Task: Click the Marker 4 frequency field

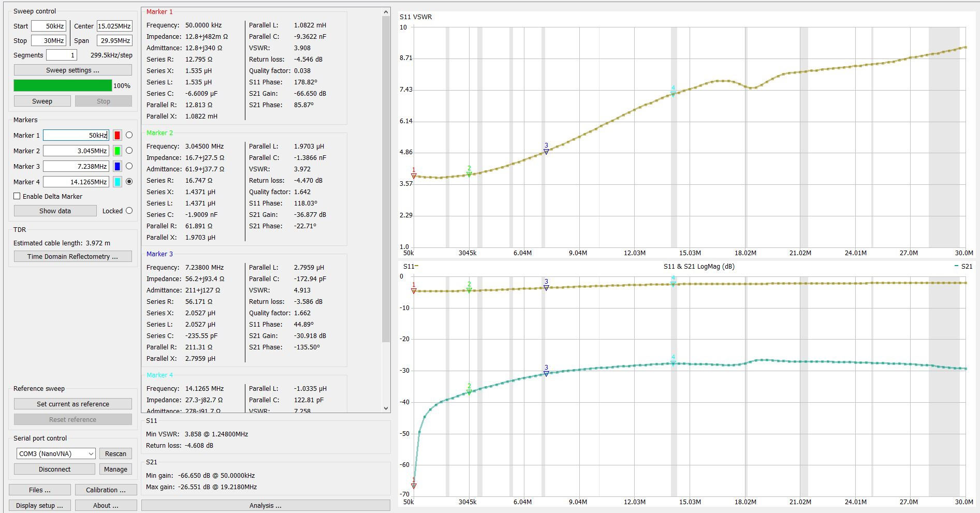Action: [76, 182]
